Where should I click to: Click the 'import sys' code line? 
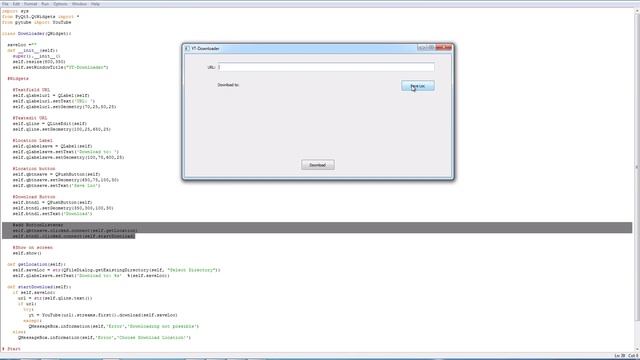point(16,11)
